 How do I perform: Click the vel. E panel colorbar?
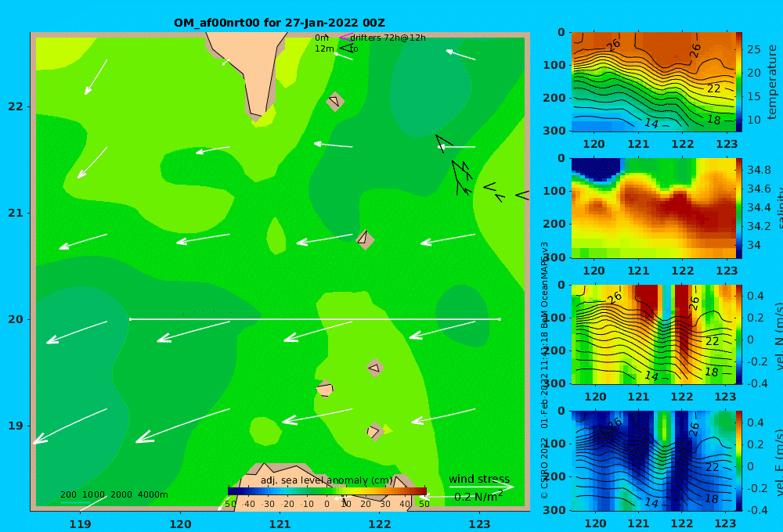point(739,461)
